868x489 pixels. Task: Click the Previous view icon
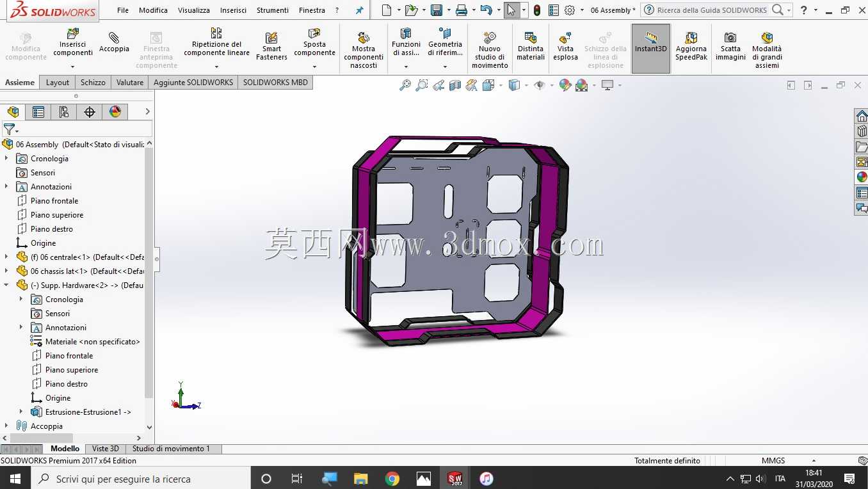438,85
